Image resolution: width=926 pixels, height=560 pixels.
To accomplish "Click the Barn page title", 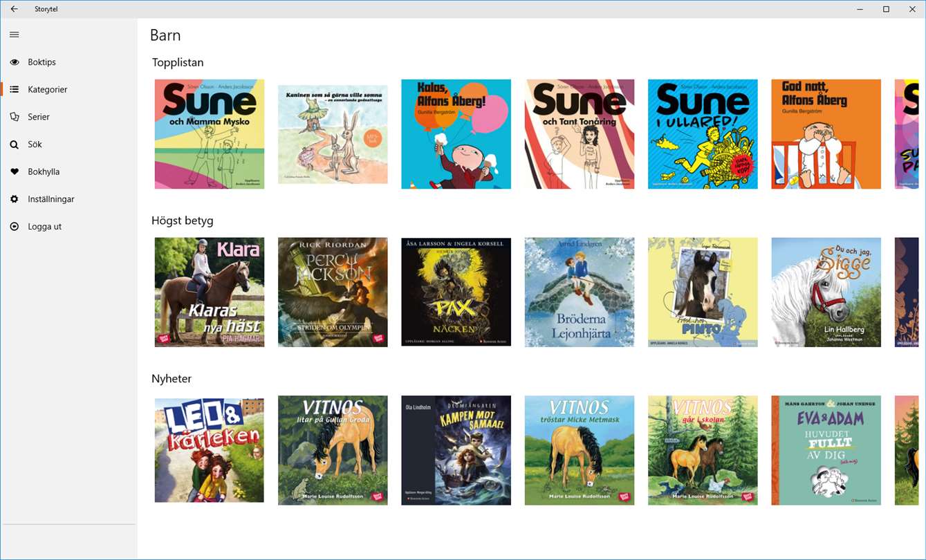I will (165, 35).
